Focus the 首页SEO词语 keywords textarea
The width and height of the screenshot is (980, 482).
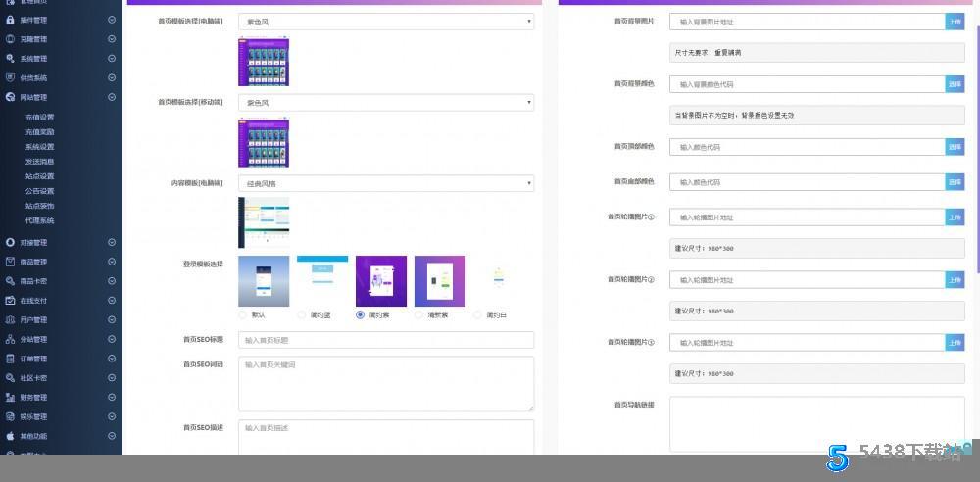tap(385, 384)
